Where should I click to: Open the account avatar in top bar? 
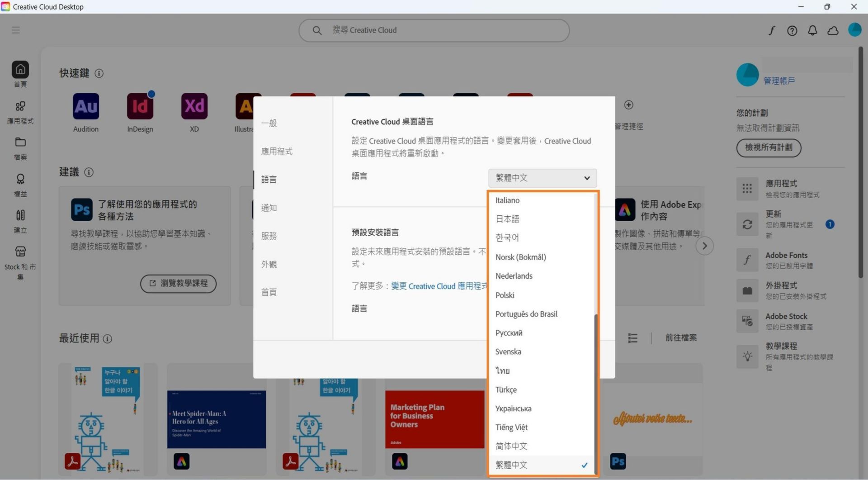click(x=854, y=30)
